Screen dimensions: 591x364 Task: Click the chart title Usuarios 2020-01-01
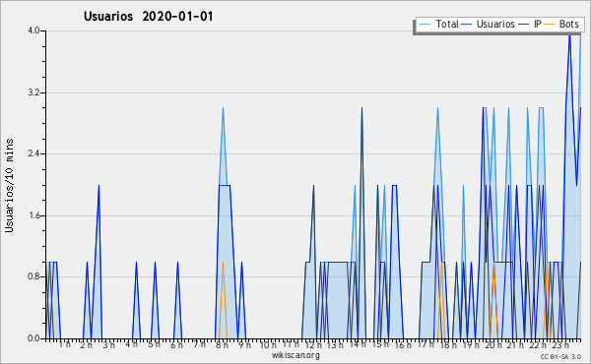(x=149, y=17)
